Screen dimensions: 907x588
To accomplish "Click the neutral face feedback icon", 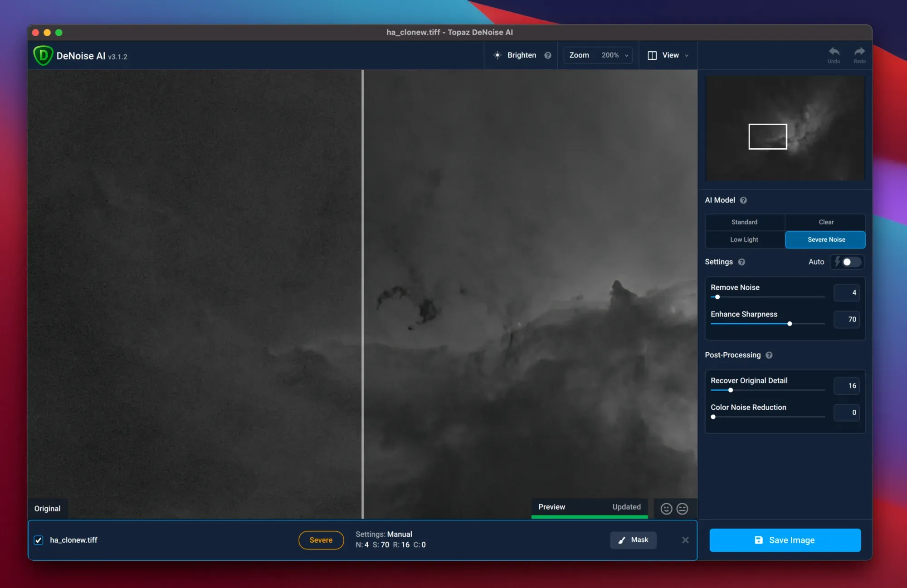I will [x=682, y=509].
